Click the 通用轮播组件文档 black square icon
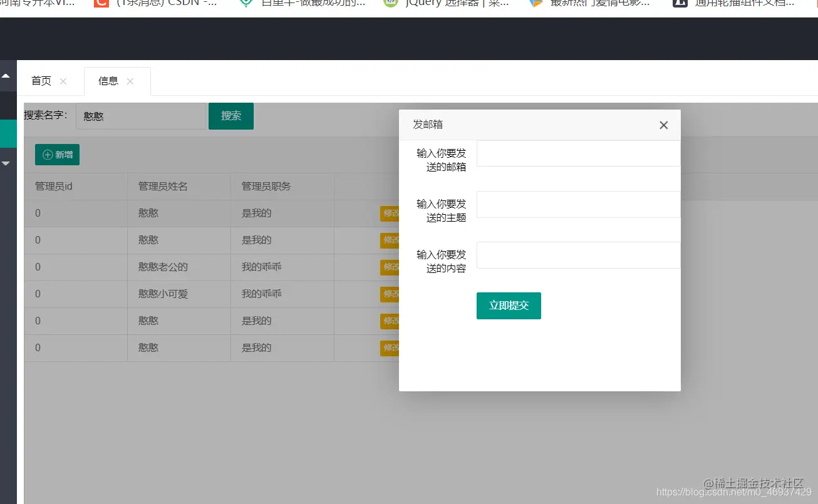Screen dimensions: 818x504 (x=680, y=4)
